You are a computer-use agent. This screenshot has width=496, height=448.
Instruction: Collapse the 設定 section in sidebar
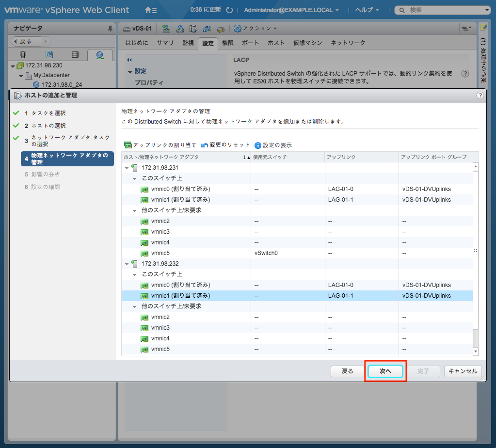[130, 72]
